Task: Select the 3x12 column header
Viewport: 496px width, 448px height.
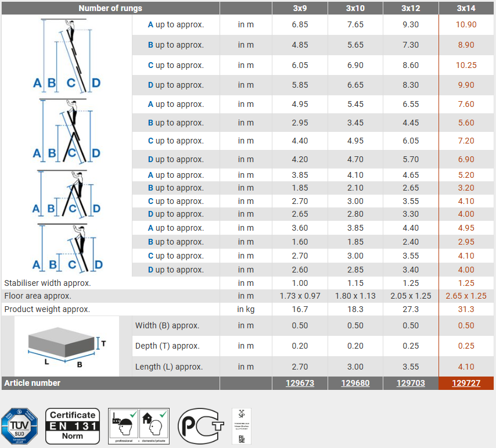Action: (411, 8)
